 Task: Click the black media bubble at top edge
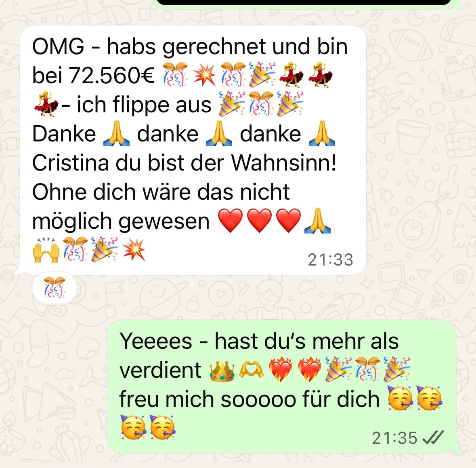click(304, 2)
